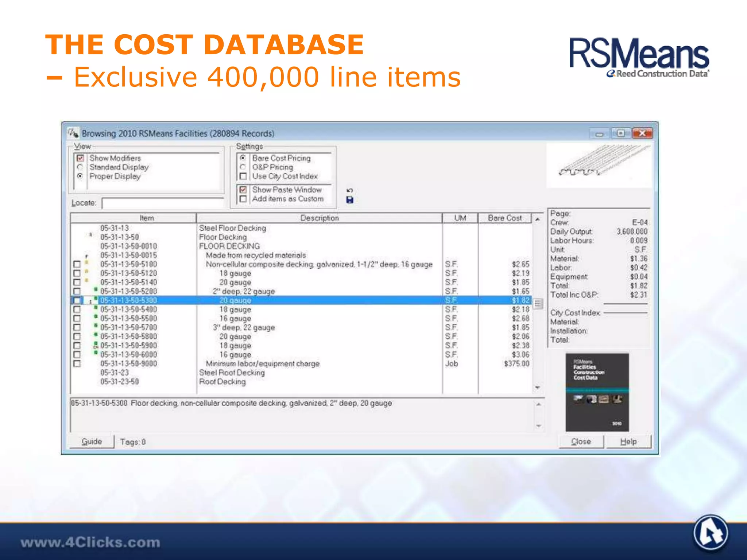Select row 05-31-13-50 Floor Decking

coord(301,237)
